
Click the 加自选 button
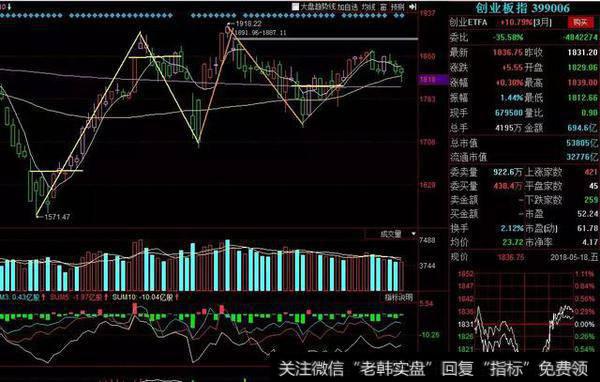(348, 7)
